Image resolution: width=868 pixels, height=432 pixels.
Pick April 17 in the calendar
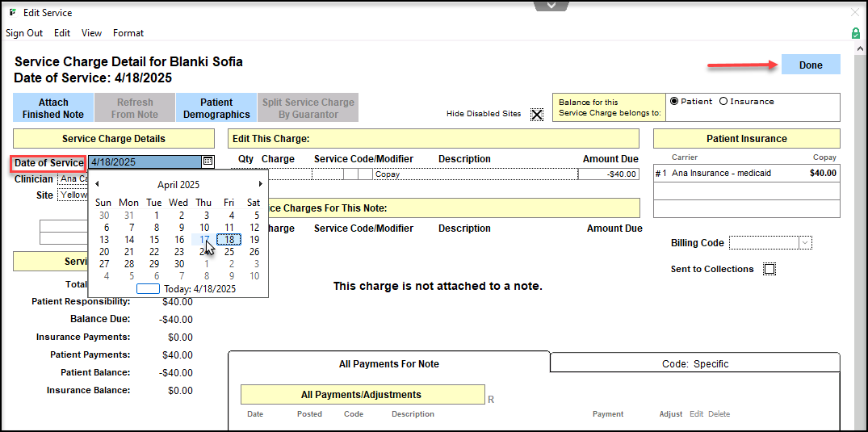[x=204, y=239]
